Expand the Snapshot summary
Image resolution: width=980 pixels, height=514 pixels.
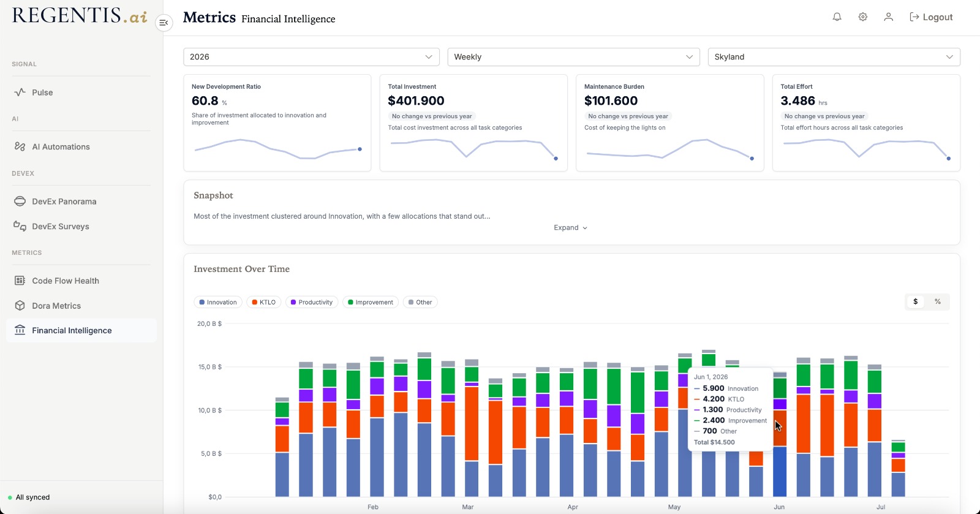(570, 228)
